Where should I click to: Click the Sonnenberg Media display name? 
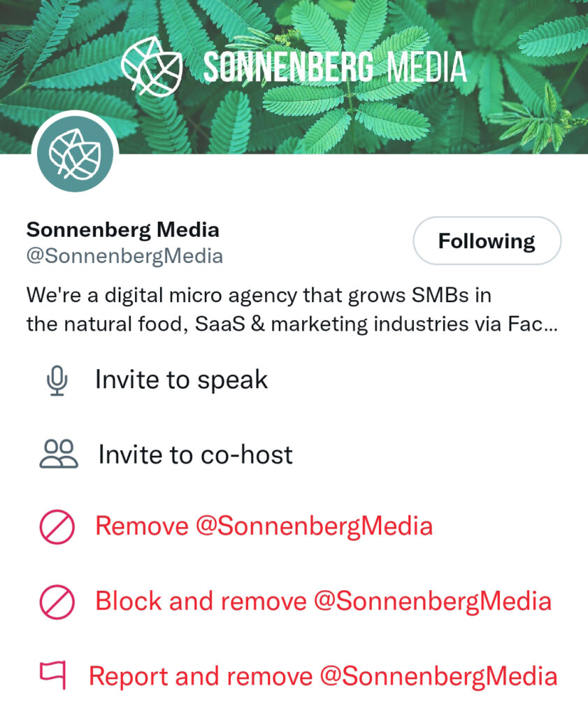point(122,229)
